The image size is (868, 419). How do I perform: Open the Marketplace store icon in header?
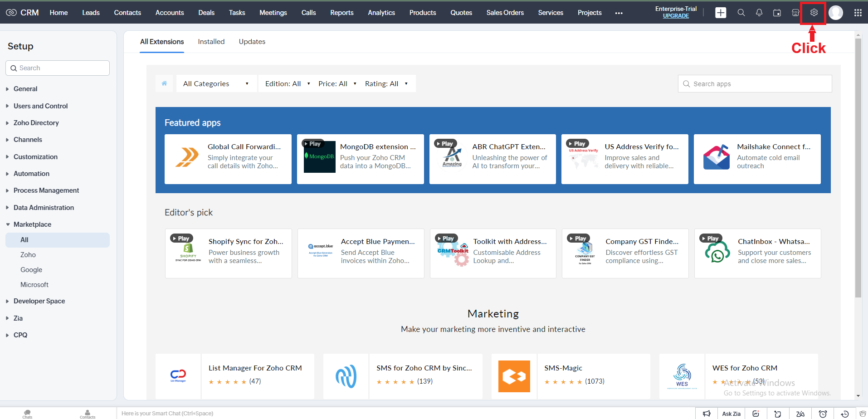[x=795, y=13]
